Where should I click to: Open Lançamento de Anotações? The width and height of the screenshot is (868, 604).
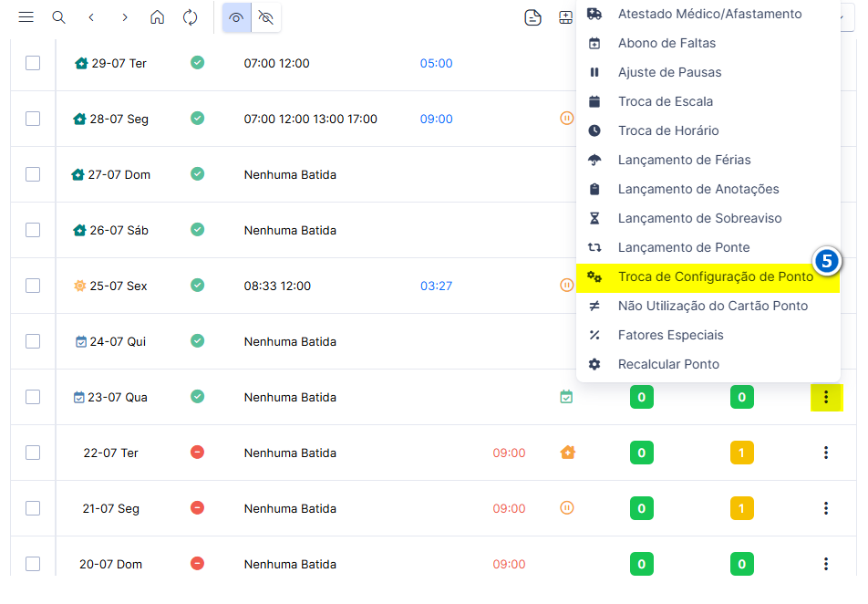708,189
